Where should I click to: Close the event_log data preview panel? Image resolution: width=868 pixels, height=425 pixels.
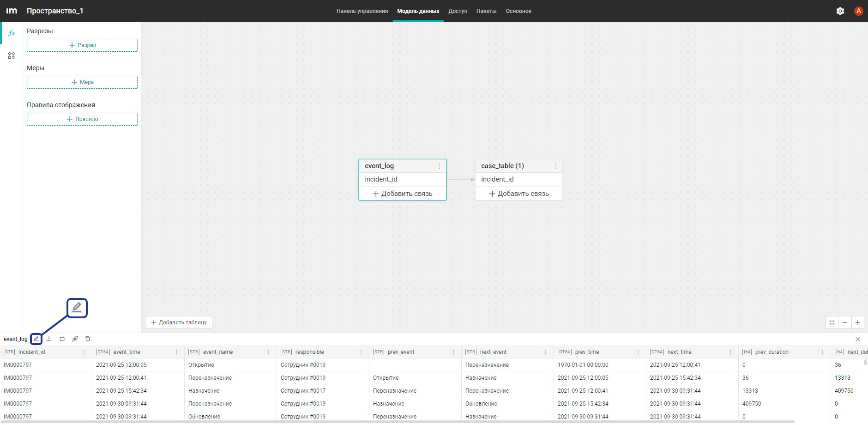858,339
